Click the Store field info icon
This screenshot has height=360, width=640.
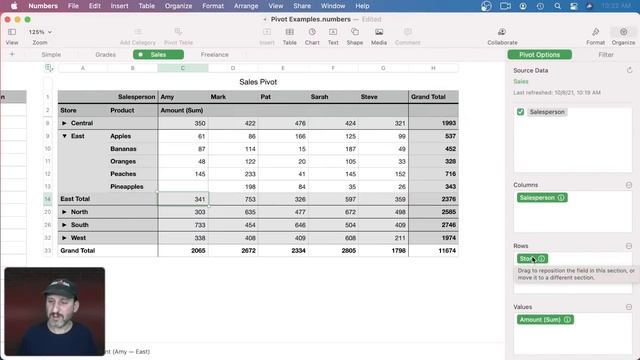click(542, 258)
